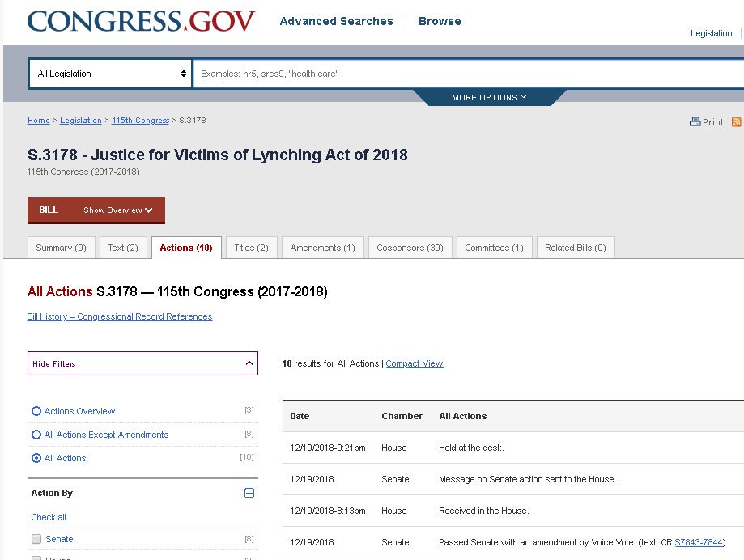The height and width of the screenshot is (560, 744).
Task: Expand the bill with Show Overview
Action: [x=117, y=210]
